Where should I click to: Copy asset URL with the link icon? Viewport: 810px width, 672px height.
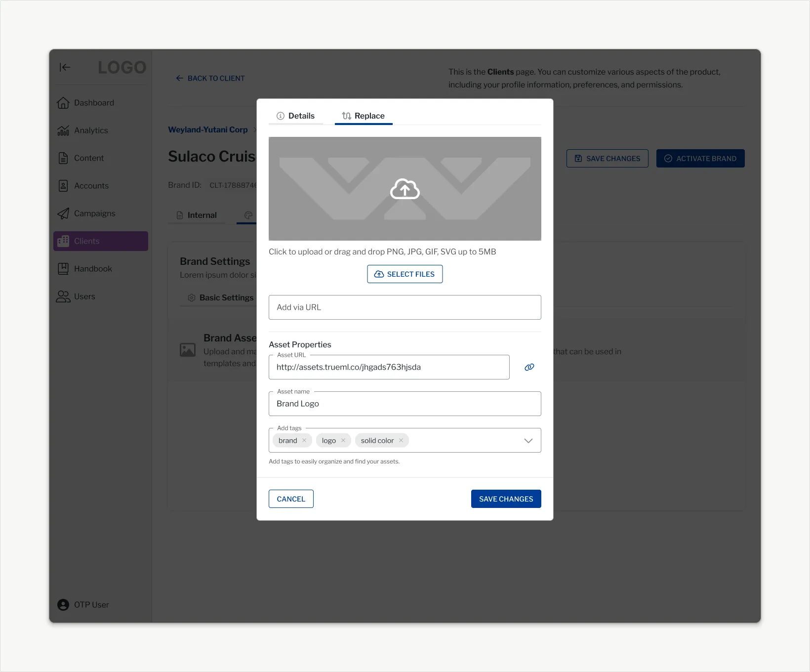tap(529, 367)
